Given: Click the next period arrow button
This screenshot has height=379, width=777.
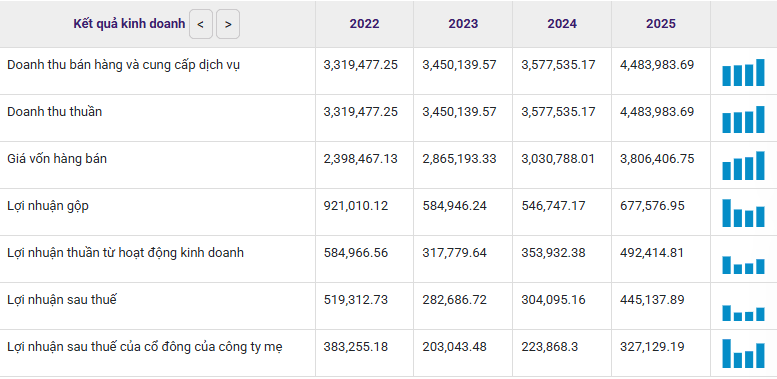Looking at the screenshot, I should 228,24.
